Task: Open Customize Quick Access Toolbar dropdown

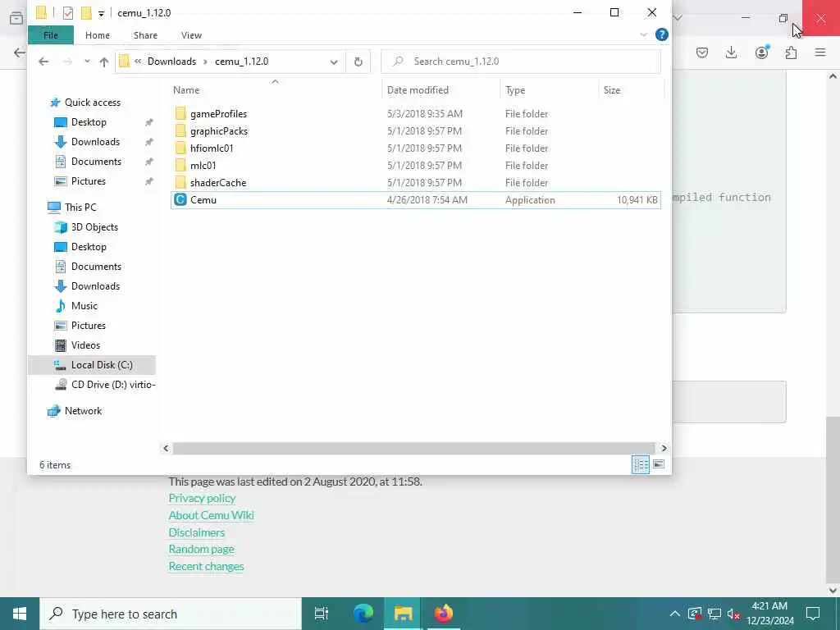Action: click(101, 14)
